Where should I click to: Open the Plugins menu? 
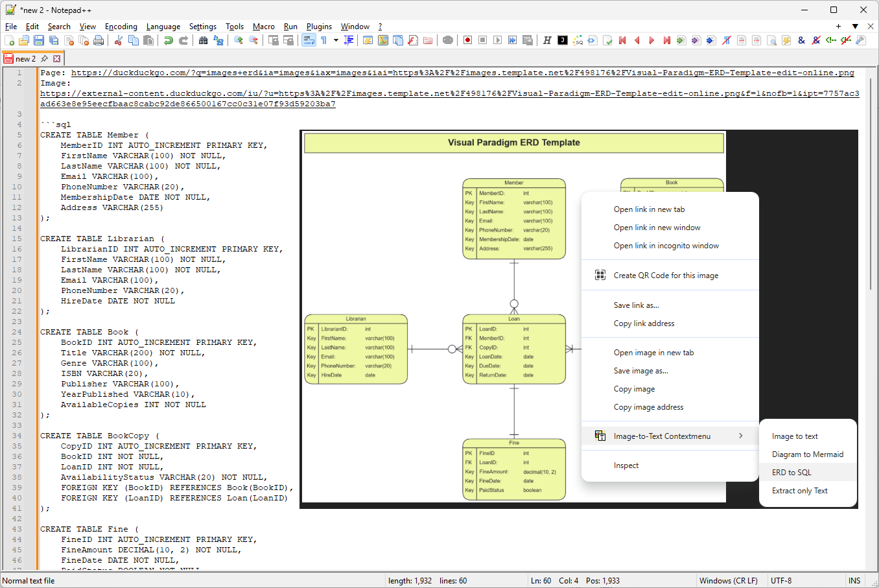[x=319, y=27]
